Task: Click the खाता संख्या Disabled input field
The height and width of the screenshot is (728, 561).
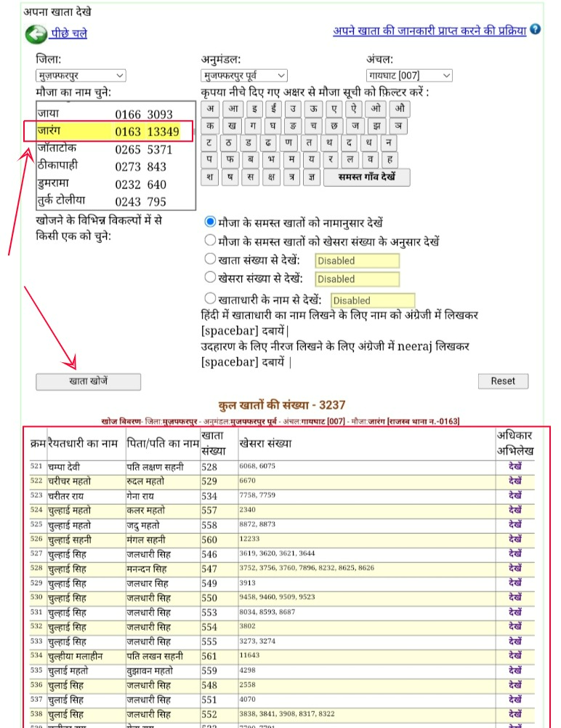Action: pyautogui.click(x=357, y=260)
